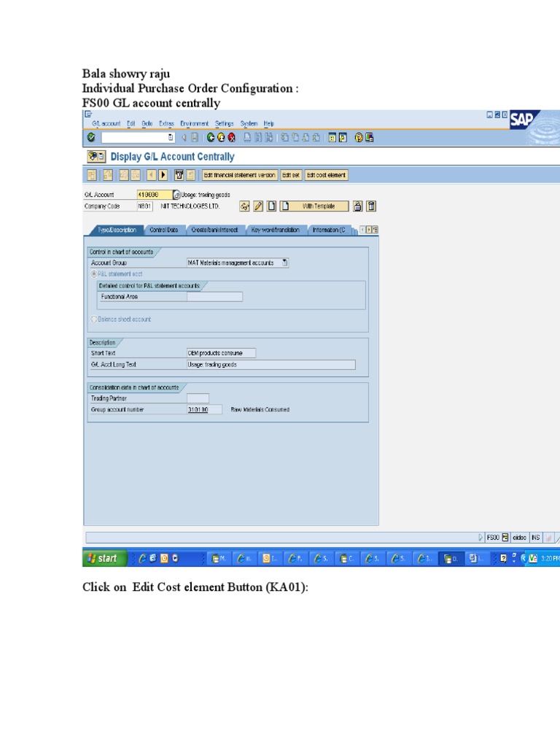Click the yellow Exit arrow icon

coord(221,138)
